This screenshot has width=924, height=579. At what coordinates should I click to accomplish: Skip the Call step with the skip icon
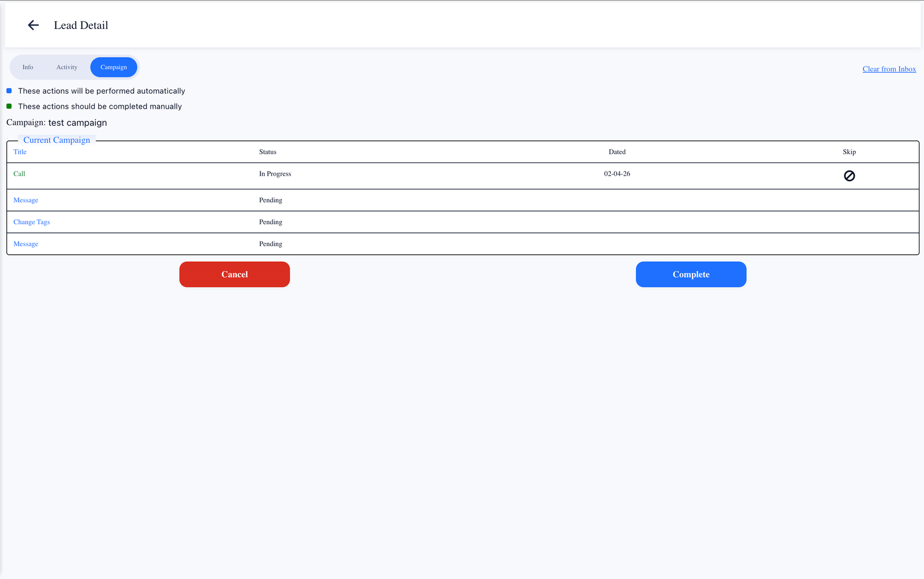(x=849, y=176)
